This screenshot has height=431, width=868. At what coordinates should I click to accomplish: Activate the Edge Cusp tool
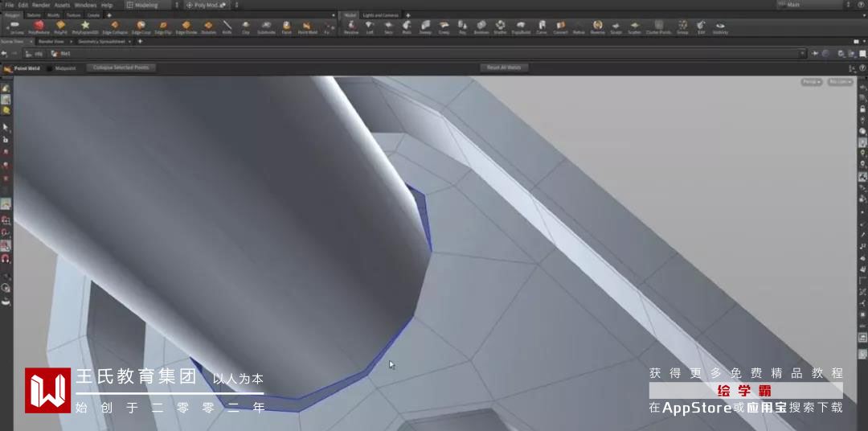tap(141, 27)
